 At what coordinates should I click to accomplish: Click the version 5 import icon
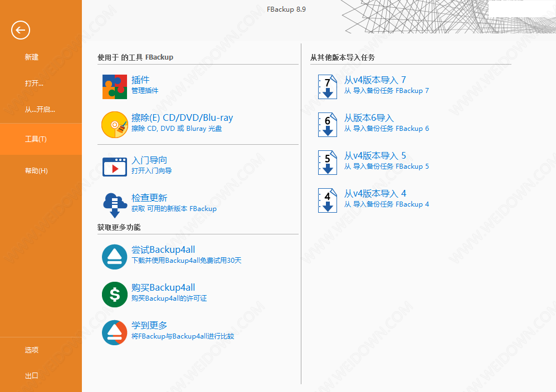[x=327, y=163]
